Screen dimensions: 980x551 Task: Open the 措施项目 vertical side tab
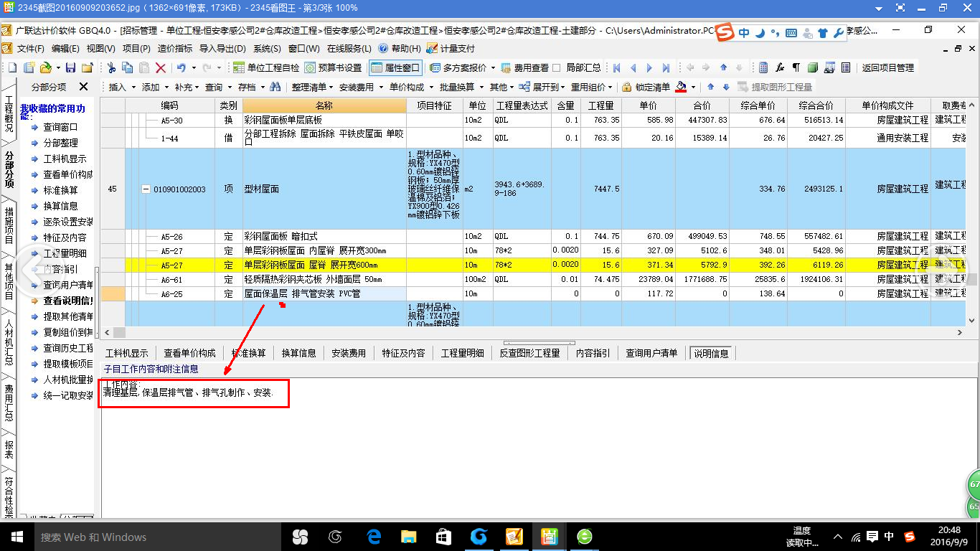(9, 225)
